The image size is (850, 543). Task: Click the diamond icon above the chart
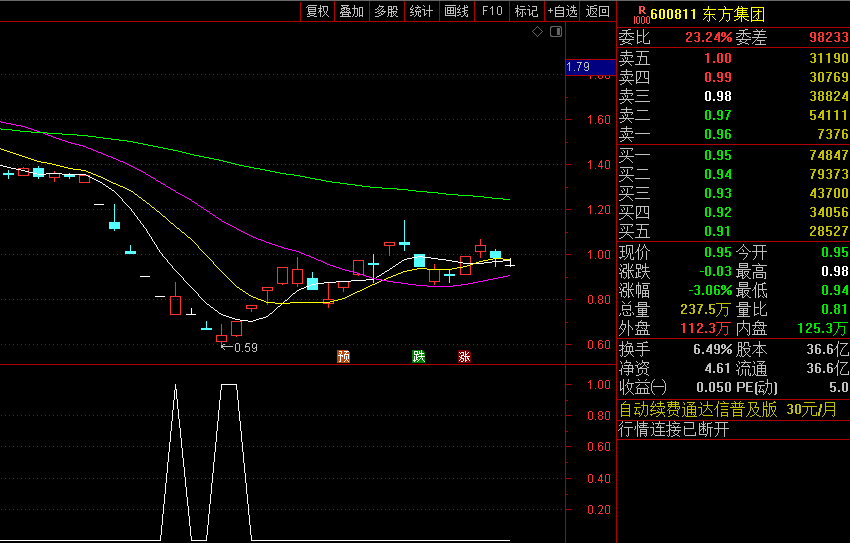pos(537,32)
